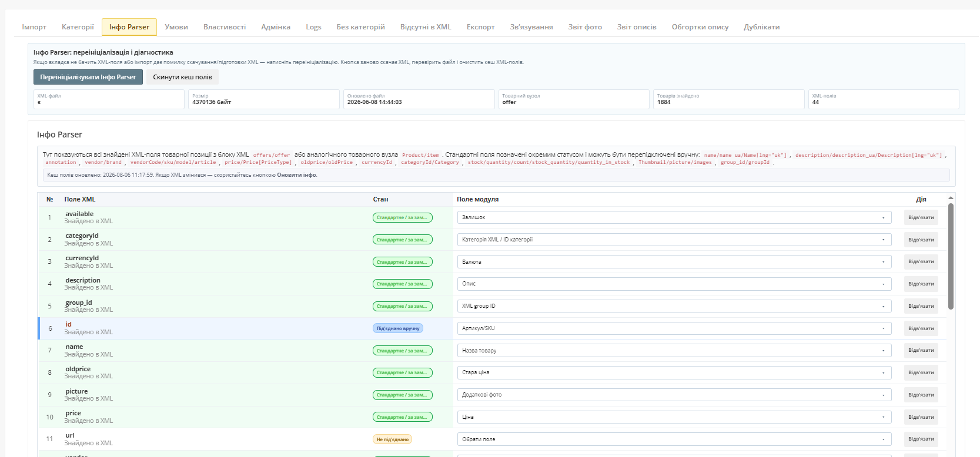
Task: Select the url field name
Action: click(x=70, y=435)
